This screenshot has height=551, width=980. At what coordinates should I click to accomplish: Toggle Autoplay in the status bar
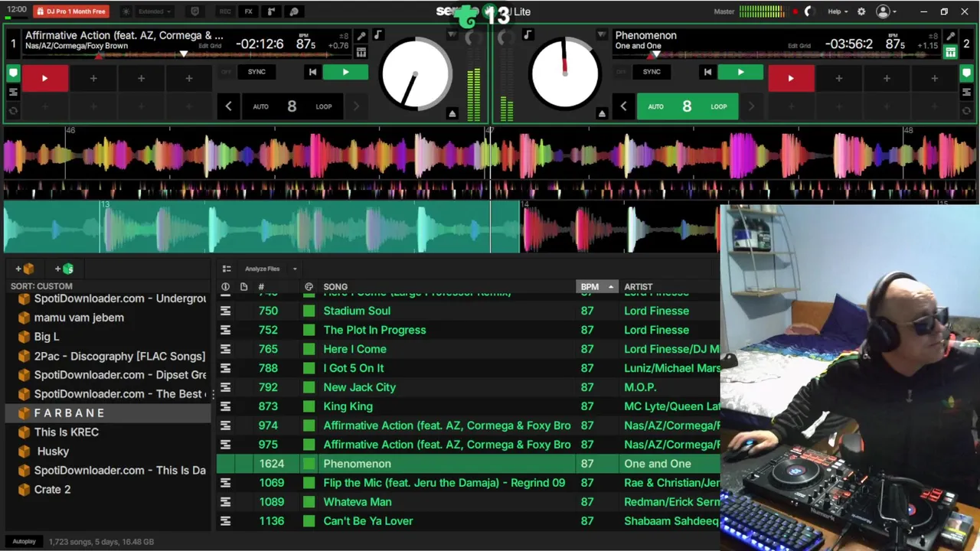pos(24,542)
